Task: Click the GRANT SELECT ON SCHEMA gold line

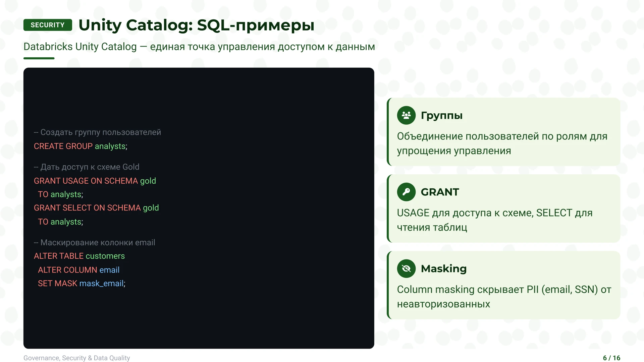Action: 96,208
